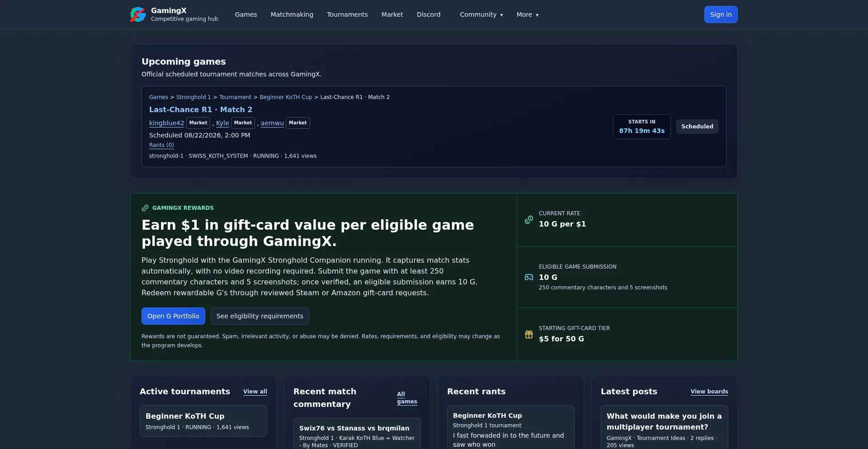The height and width of the screenshot is (449, 868).
Task: Open the Tournaments nav item
Action: coord(347,14)
